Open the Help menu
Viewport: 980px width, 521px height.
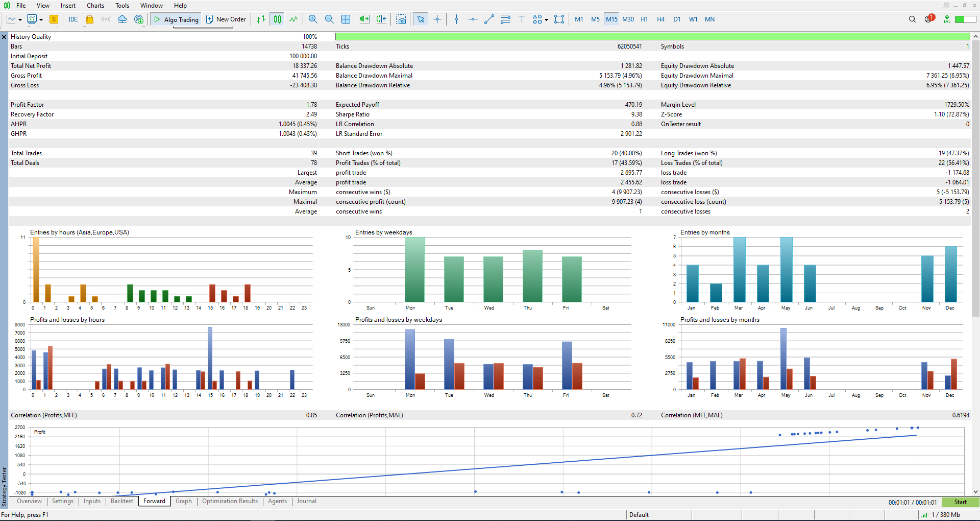tap(180, 6)
